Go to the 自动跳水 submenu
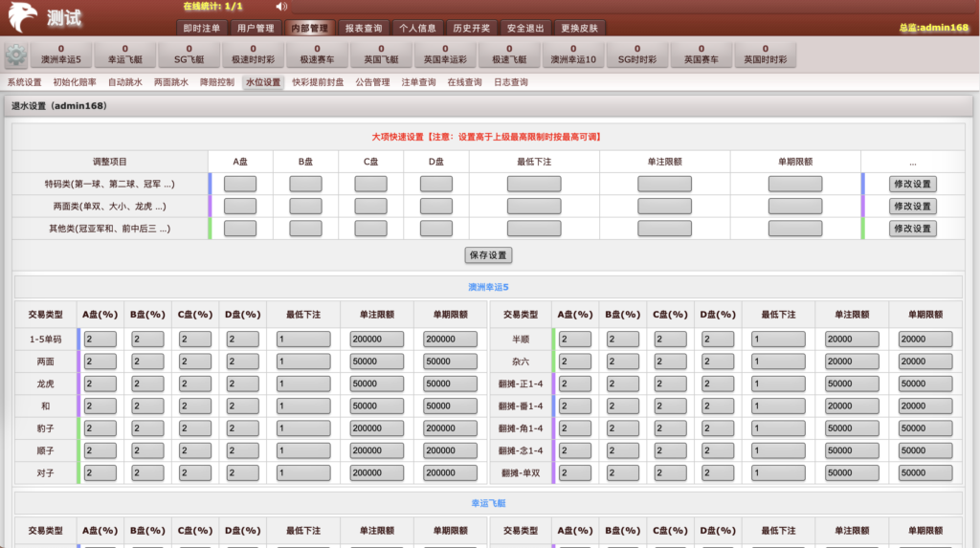The width and height of the screenshot is (980, 548). click(124, 82)
